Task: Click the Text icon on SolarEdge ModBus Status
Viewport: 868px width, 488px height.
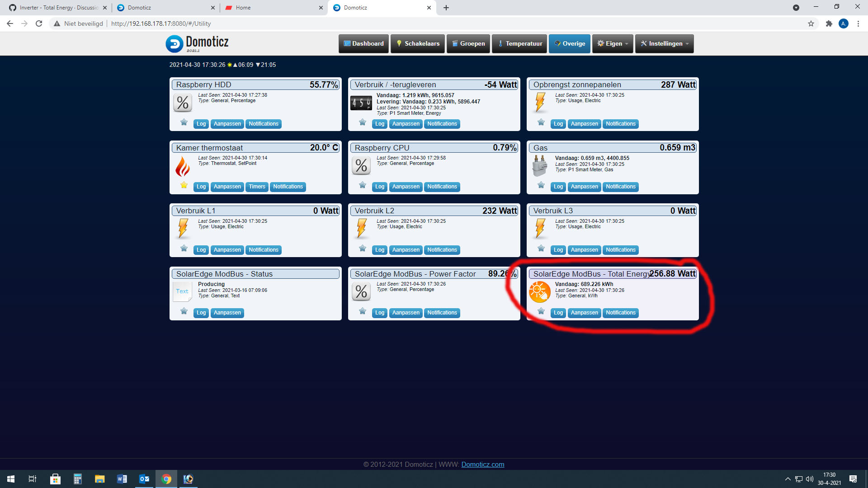Action: [x=182, y=291]
